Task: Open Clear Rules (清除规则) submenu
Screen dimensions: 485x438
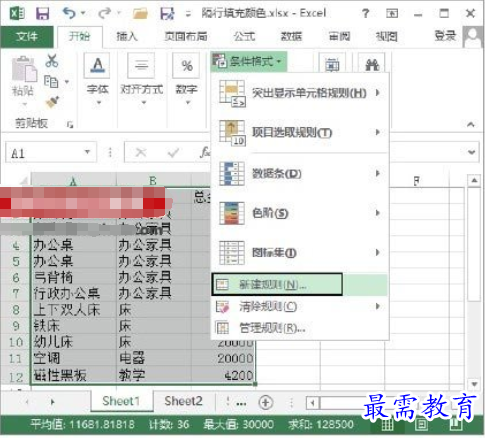Action: 300,306
